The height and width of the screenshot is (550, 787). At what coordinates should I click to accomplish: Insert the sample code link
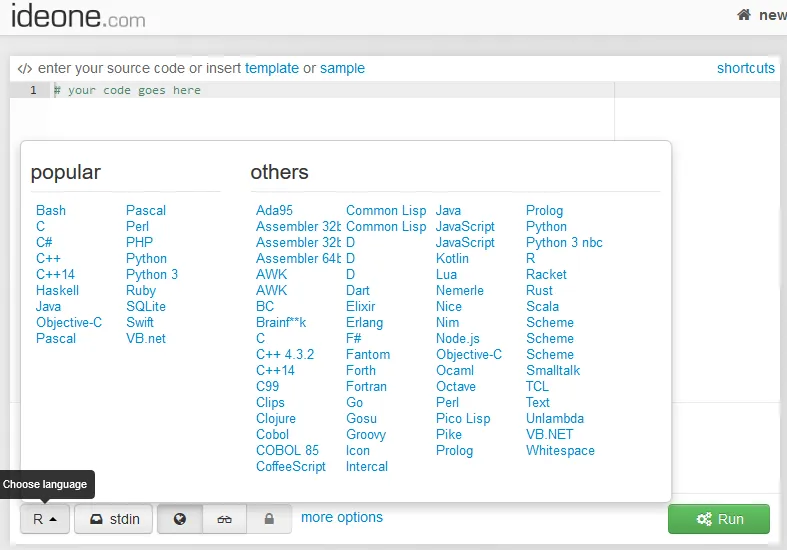click(342, 68)
